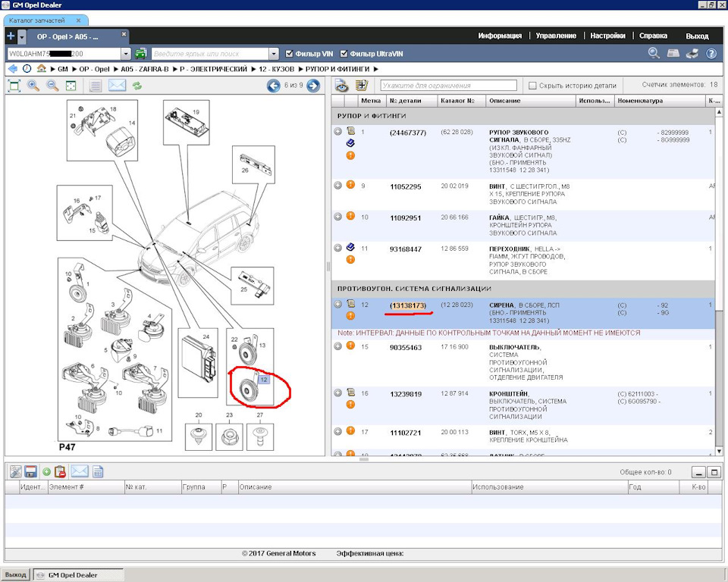Navigate to OP - Opel breadcrumb
This screenshot has width=728, height=582.
point(94,69)
